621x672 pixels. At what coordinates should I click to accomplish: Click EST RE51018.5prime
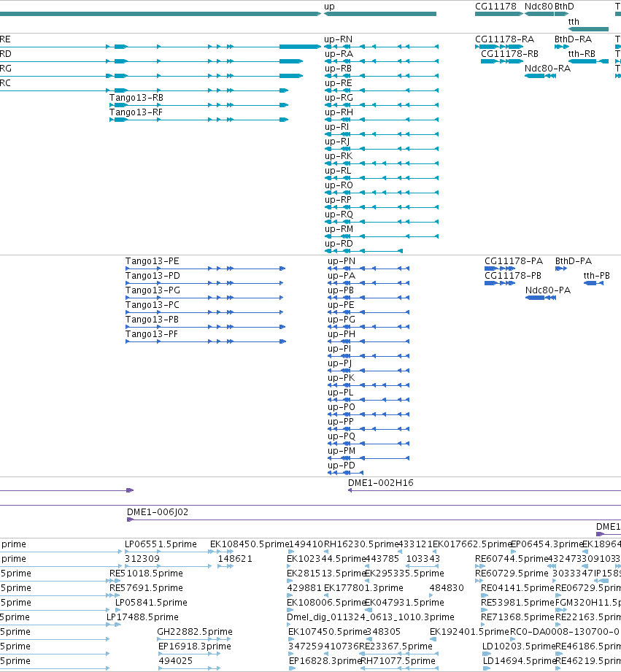click(146, 573)
